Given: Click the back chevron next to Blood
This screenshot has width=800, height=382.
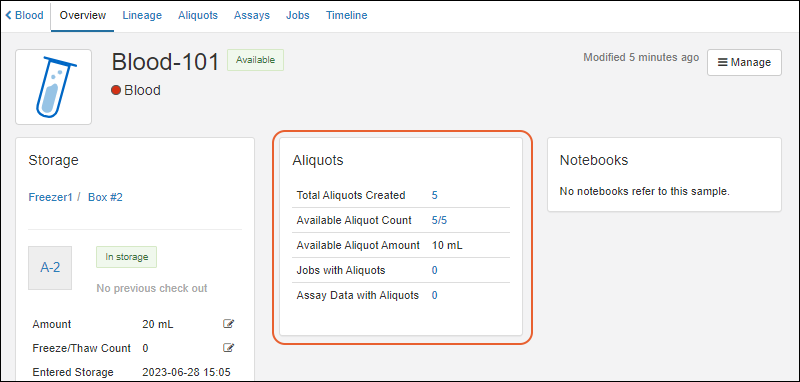Looking at the screenshot, I should click(8, 15).
